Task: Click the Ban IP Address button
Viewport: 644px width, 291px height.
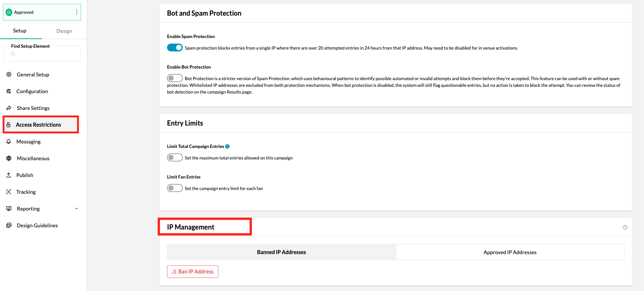Action: click(193, 272)
